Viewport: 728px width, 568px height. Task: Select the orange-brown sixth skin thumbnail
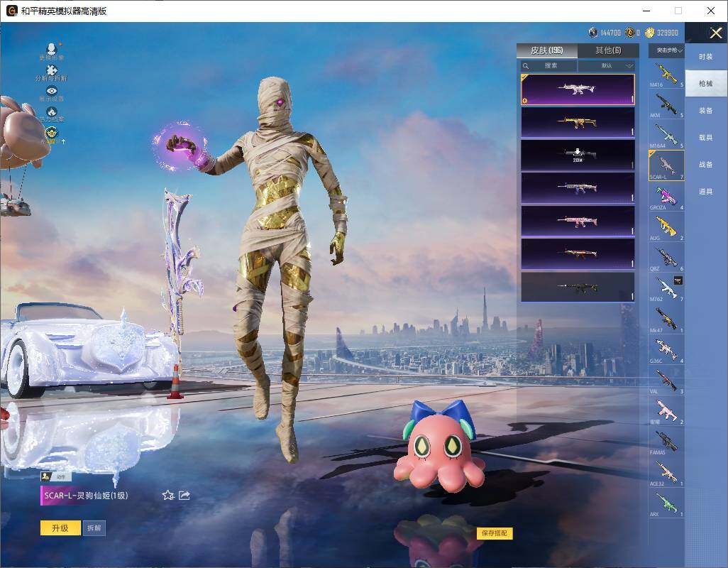(578, 254)
